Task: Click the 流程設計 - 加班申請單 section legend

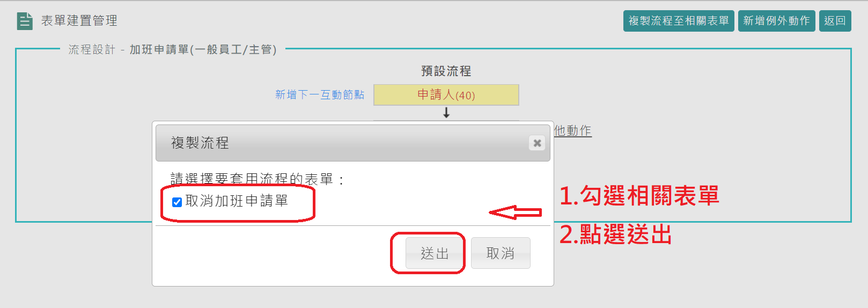Action: [x=173, y=49]
